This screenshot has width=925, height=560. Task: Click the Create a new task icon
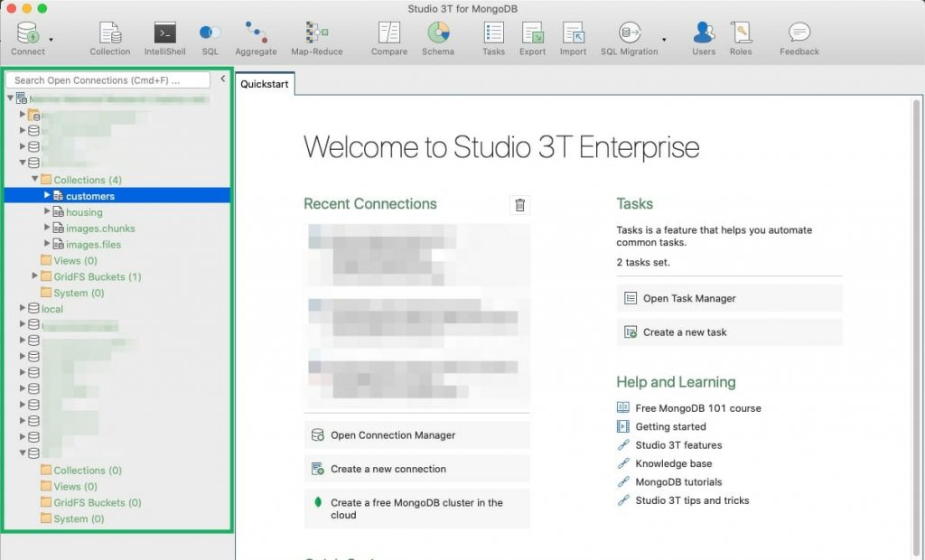[x=631, y=331]
